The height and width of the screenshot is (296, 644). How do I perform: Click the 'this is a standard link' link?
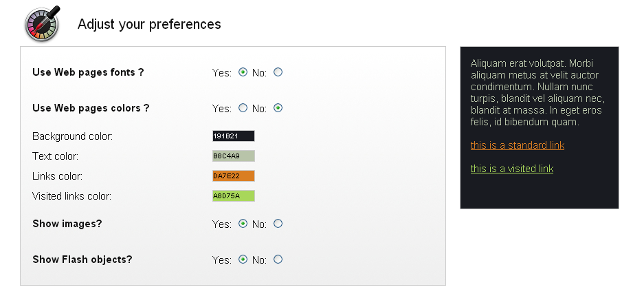pos(518,145)
